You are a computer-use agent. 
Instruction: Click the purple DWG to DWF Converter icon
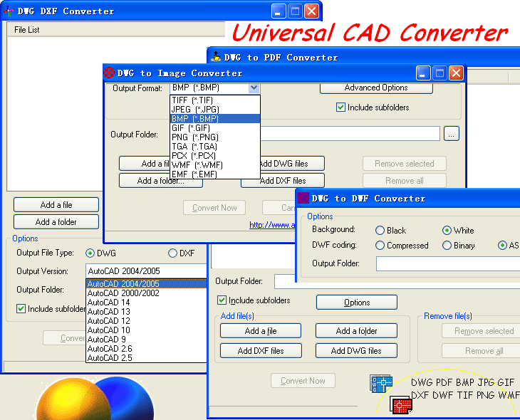[x=303, y=198]
